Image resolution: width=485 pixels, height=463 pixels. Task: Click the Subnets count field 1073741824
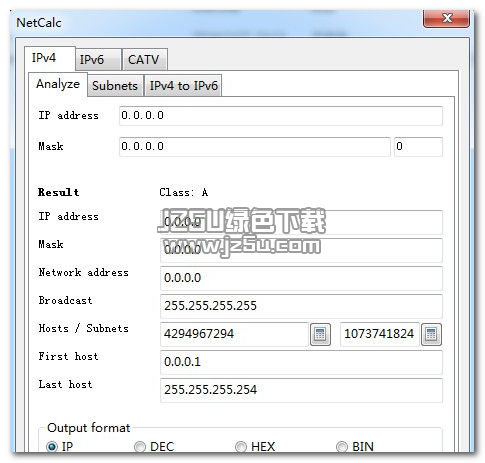point(380,334)
